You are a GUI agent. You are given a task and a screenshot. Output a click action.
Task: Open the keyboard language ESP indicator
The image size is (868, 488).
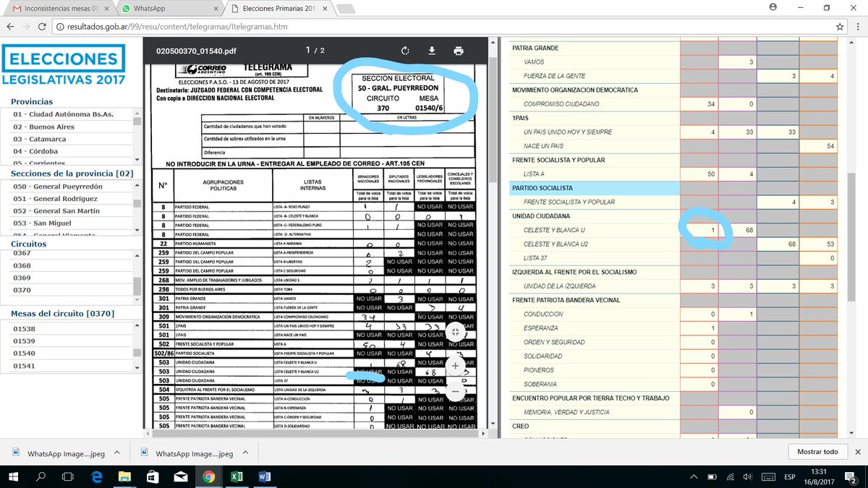(790, 476)
